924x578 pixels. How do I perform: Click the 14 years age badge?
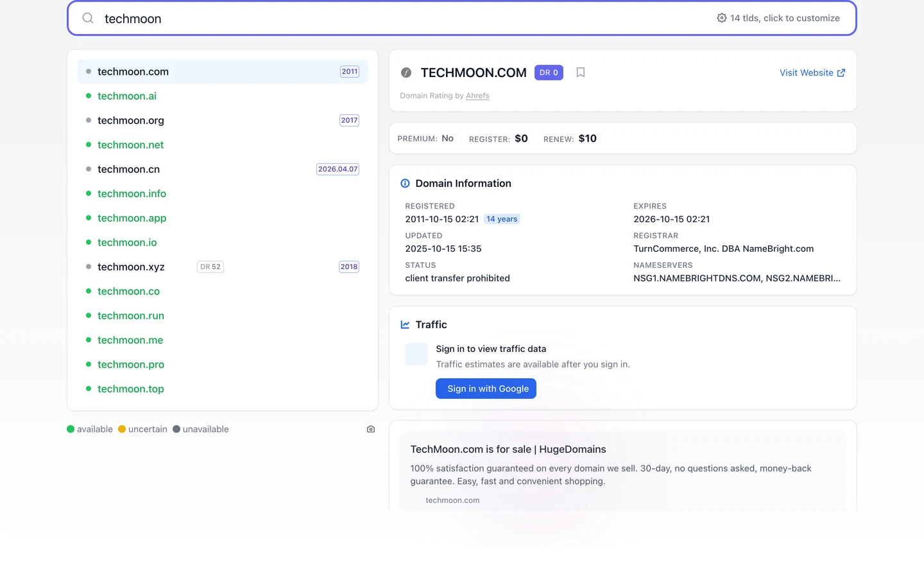click(x=502, y=219)
